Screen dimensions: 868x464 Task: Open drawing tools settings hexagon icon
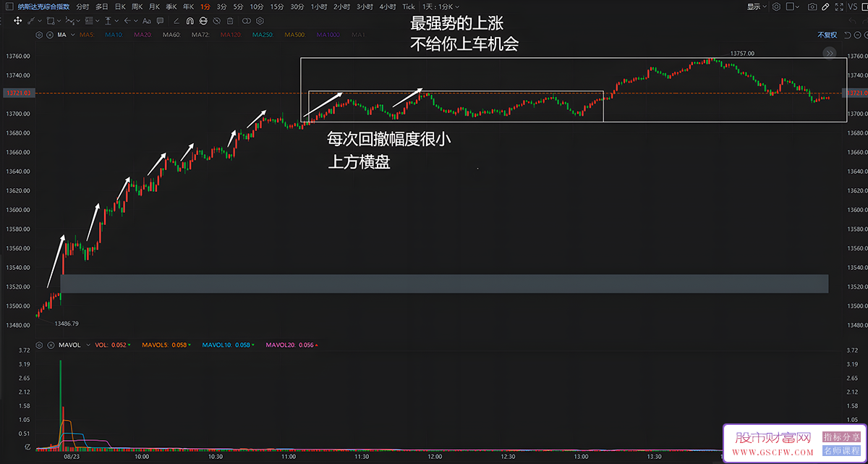pyautogui.click(x=260, y=21)
